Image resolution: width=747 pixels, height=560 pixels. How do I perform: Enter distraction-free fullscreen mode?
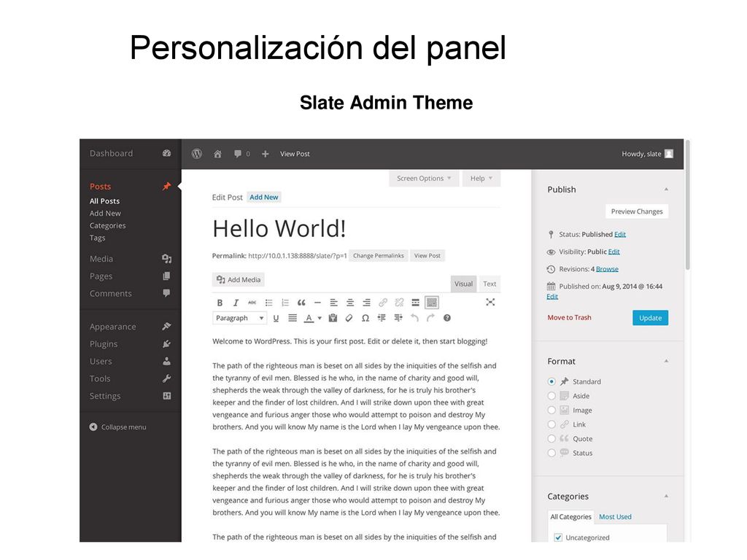coord(490,302)
